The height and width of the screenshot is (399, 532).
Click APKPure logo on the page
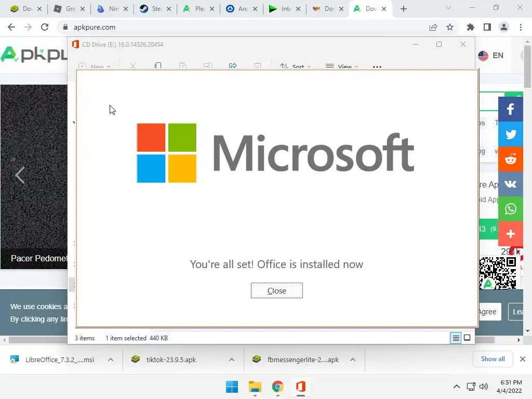(x=34, y=55)
